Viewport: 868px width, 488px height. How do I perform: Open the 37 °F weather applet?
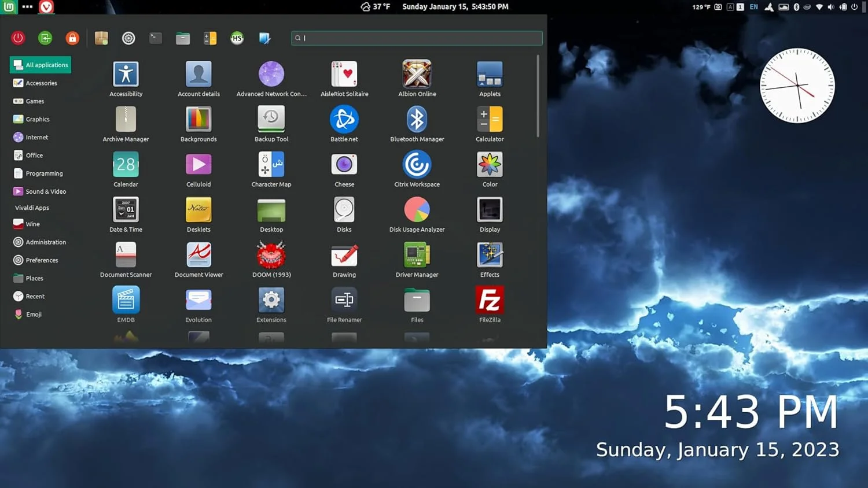click(376, 7)
